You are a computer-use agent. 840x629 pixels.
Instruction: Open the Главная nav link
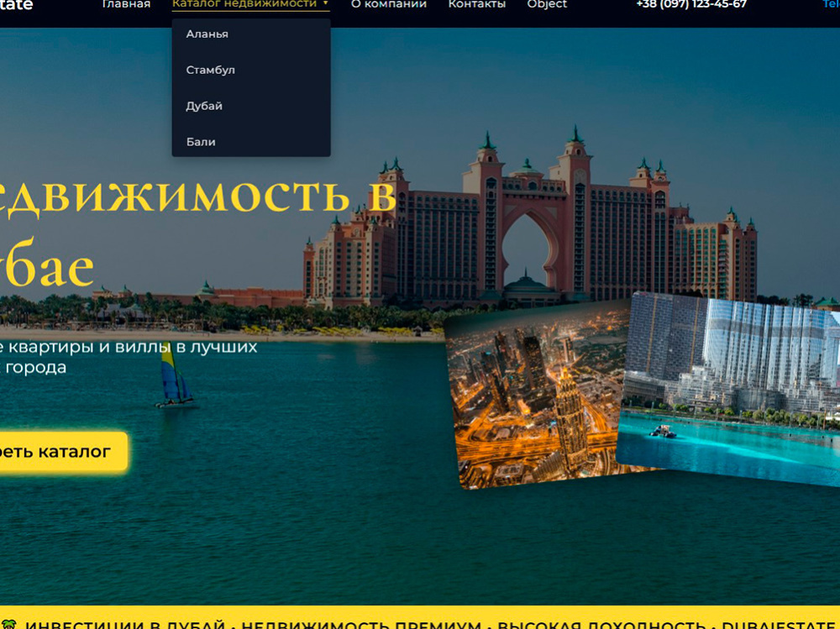(x=126, y=4)
